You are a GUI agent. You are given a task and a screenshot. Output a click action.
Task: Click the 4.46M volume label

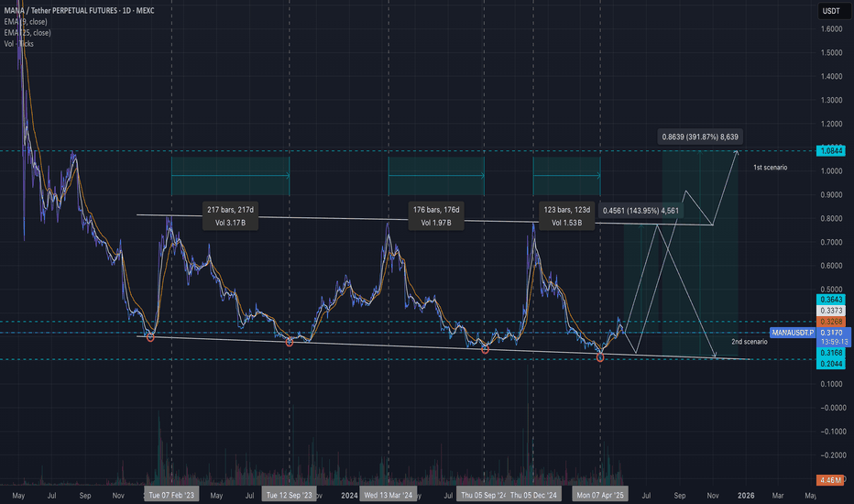(830, 480)
